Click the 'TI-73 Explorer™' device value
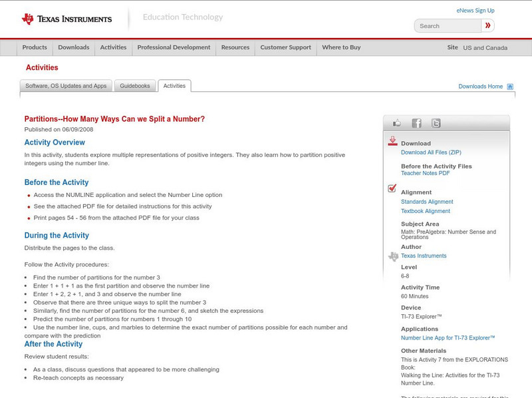Screen dimensions: 532x398 coord(422,317)
